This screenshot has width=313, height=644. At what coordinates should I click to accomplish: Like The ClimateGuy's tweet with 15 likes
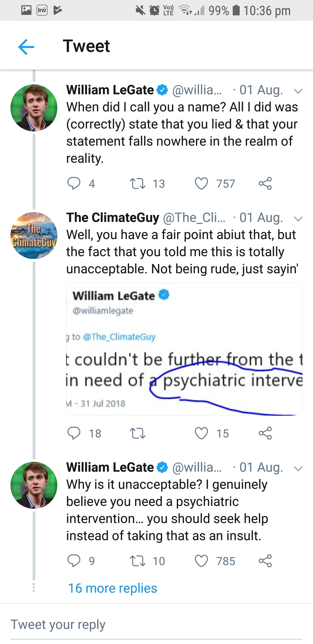coord(201,433)
